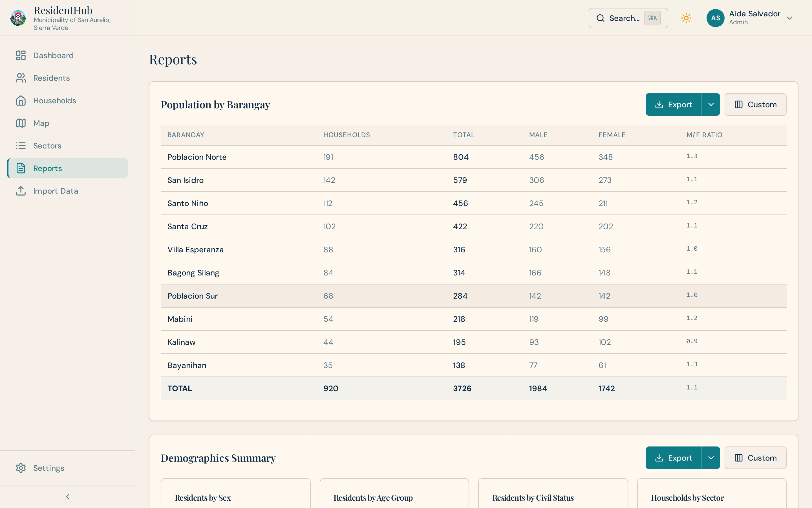Open the Dashboard grid icon

[21, 55]
